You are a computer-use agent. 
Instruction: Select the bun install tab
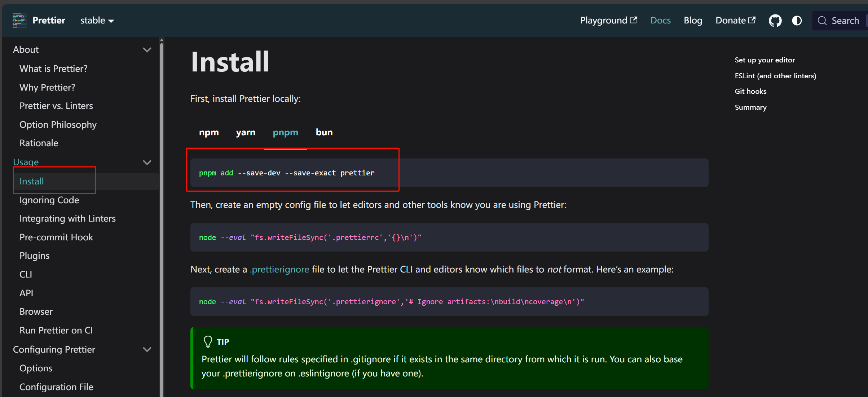(x=324, y=132)
